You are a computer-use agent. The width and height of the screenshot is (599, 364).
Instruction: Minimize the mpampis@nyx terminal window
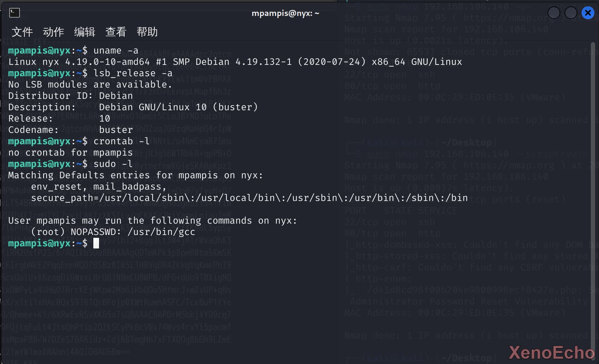(554, 13)
